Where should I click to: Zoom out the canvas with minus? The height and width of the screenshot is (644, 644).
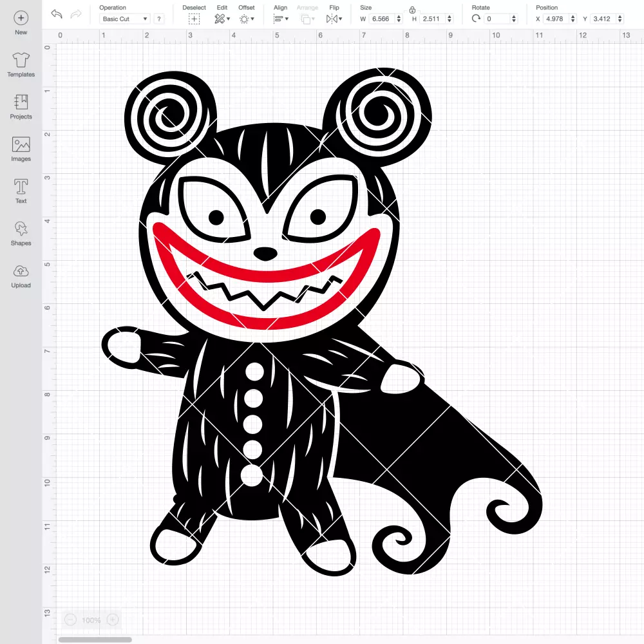(71, 620)
